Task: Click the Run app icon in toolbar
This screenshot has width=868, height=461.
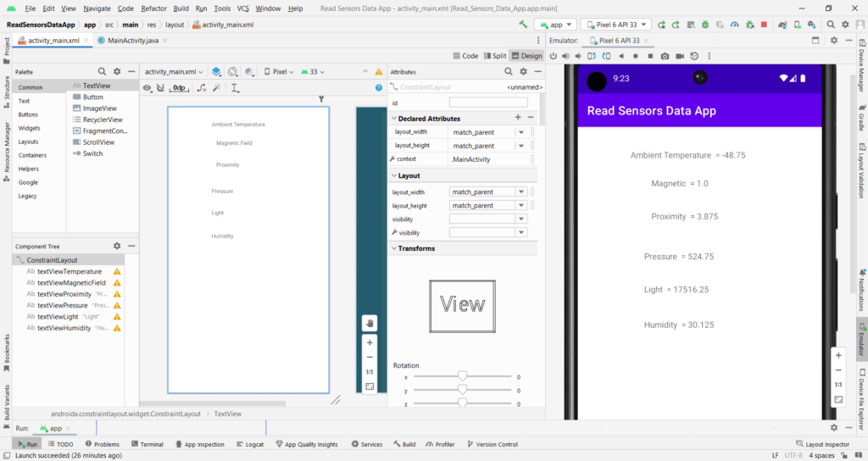Action: tap(661, 25)
